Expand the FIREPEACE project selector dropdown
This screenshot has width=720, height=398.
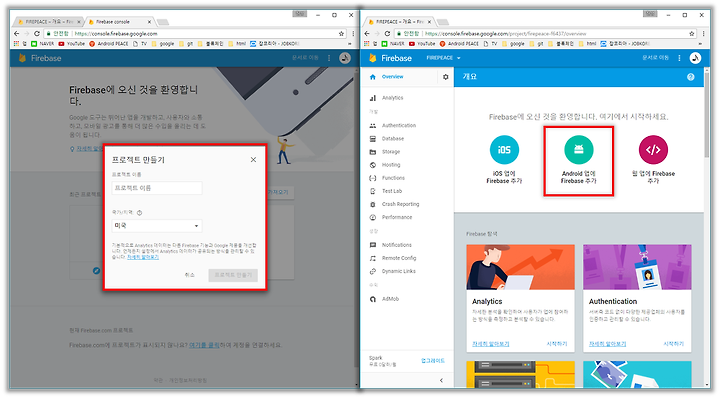(443, 58)
